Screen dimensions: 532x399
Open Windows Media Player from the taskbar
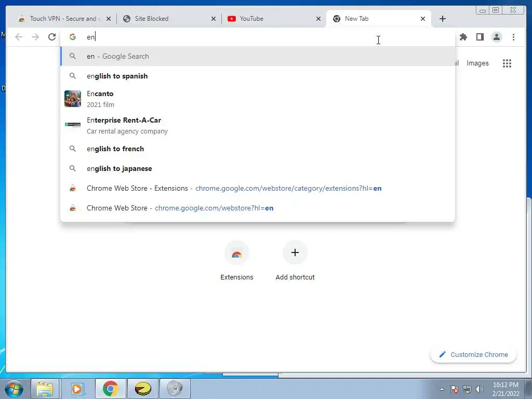click(x=77, y=389)
